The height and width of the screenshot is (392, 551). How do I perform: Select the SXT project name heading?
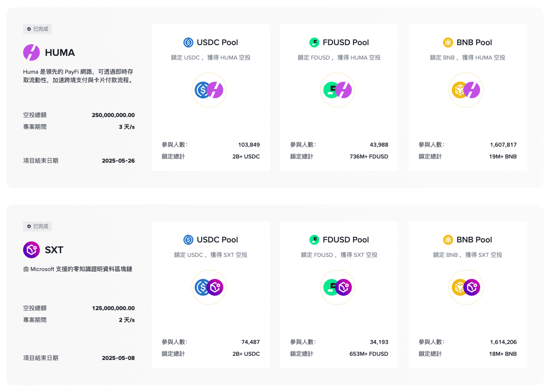point(54,250)
